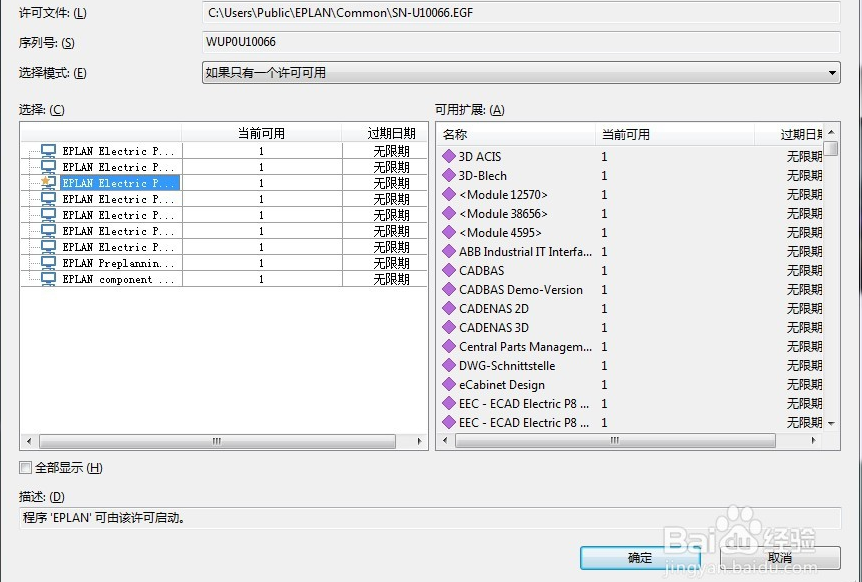Select the EPLAN component license row
The width and height of the screenshot is (862, 582).
[x=224, y=279]
